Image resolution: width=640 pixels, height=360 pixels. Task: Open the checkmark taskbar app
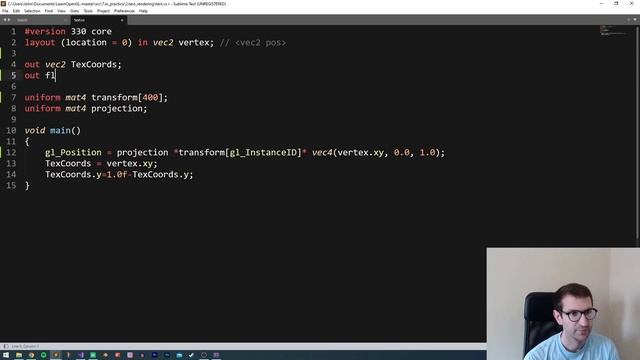coord(191,355)
